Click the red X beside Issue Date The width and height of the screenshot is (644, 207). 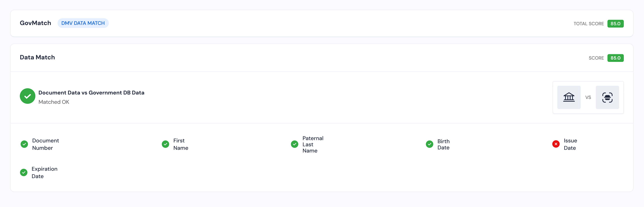pyautogui.click(x=556, y=144)
